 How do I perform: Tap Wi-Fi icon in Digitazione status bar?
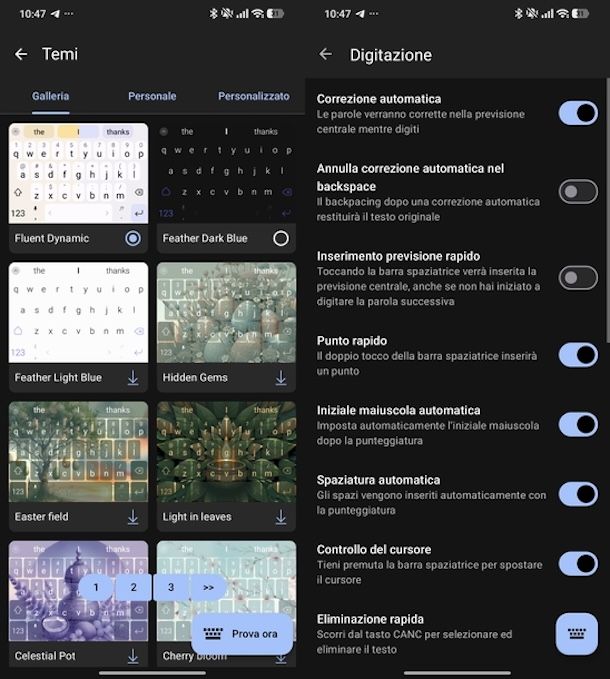[563, 13]
